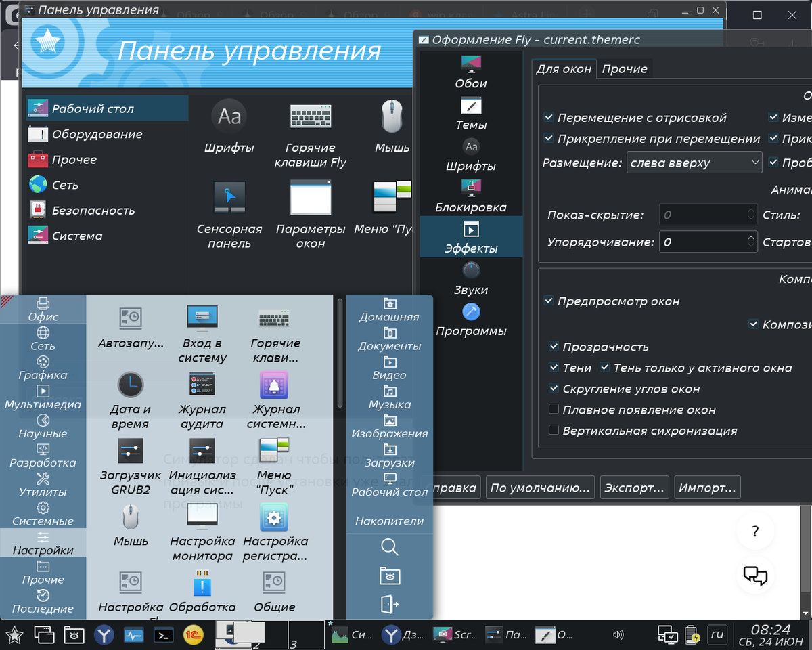Open the Обои section in Оформление Fly

pyautogui.click(x=471, y=73)
